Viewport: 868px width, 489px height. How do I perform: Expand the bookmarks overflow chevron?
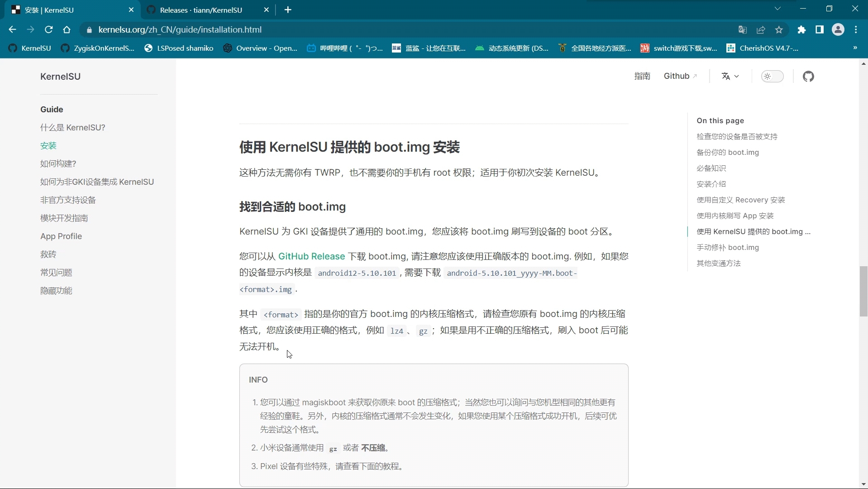point(855,48)
